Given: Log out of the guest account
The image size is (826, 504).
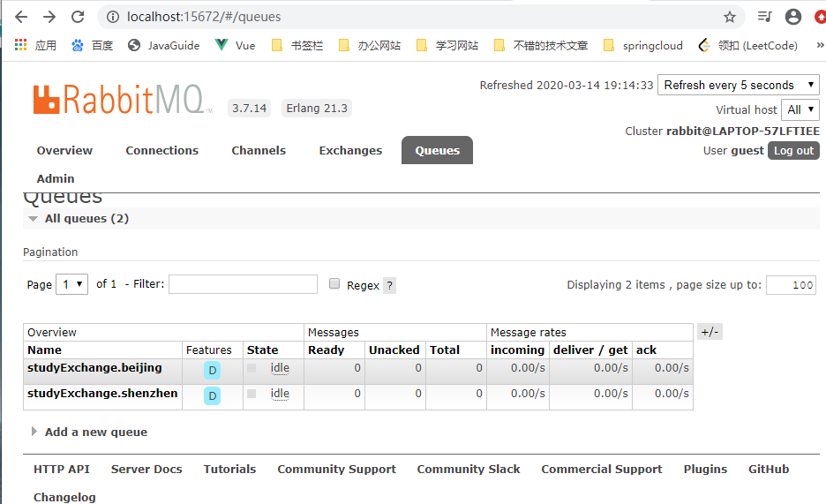Looking at the screenshot, I should pyautogui.click(x=793, y=151).
